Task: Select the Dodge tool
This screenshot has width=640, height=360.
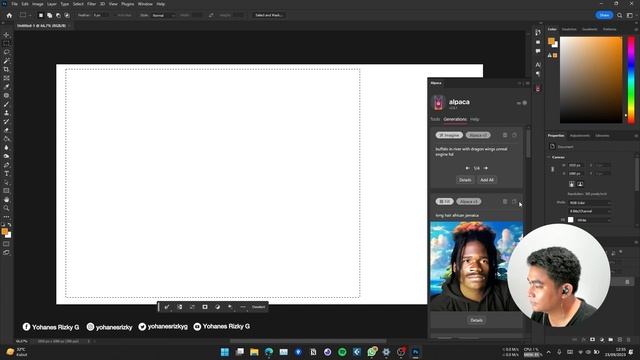Action: point(6,156)
